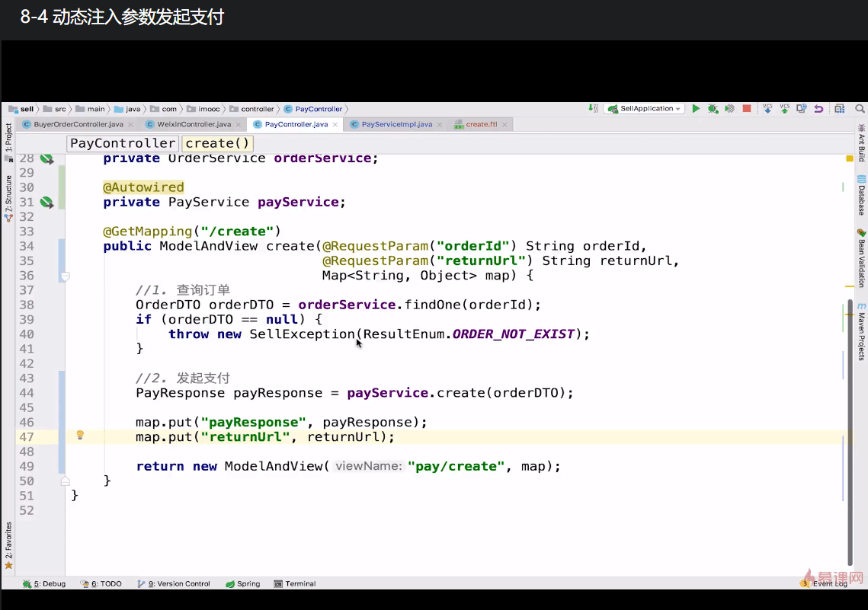Close the WeixinController.java tab
This screenshot has width=868, height=610.
coord(239,125)
